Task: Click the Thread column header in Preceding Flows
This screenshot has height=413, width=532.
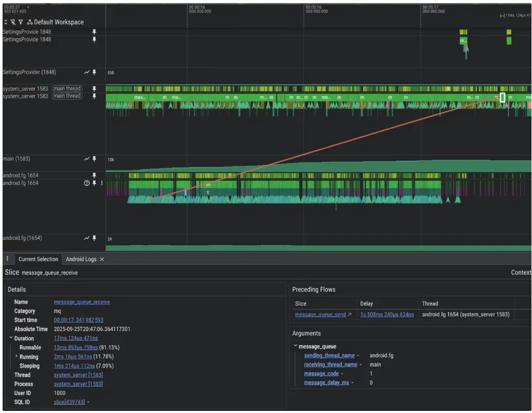Action: click(430, 304)
